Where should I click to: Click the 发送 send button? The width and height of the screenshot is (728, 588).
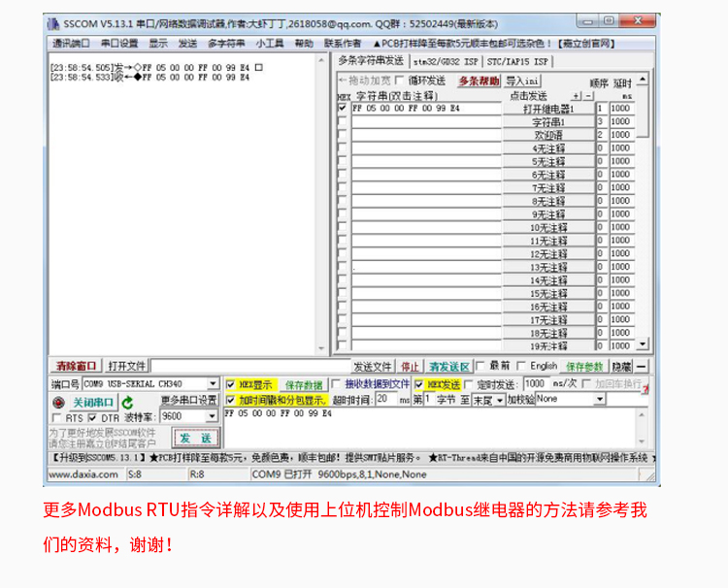coord(192,439)
